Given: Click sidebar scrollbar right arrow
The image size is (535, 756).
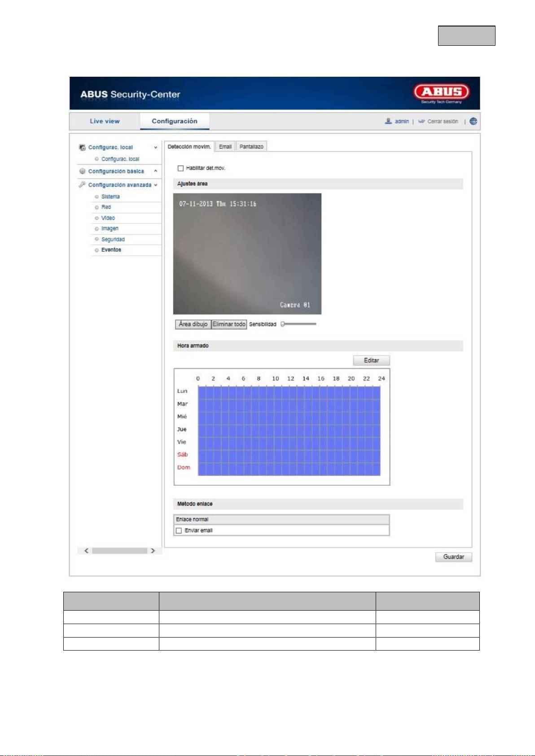Looking at the screenshot, I should click(153, 551).
